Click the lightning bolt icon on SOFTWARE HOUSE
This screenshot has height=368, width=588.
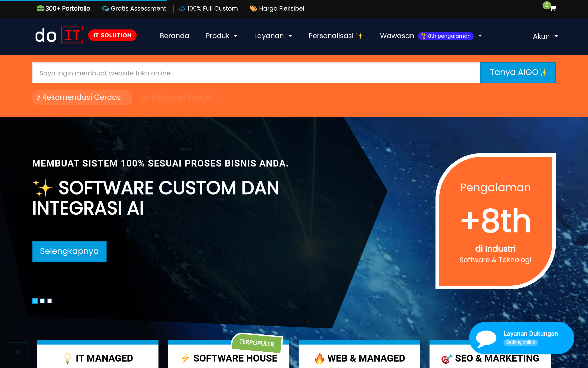185,358
